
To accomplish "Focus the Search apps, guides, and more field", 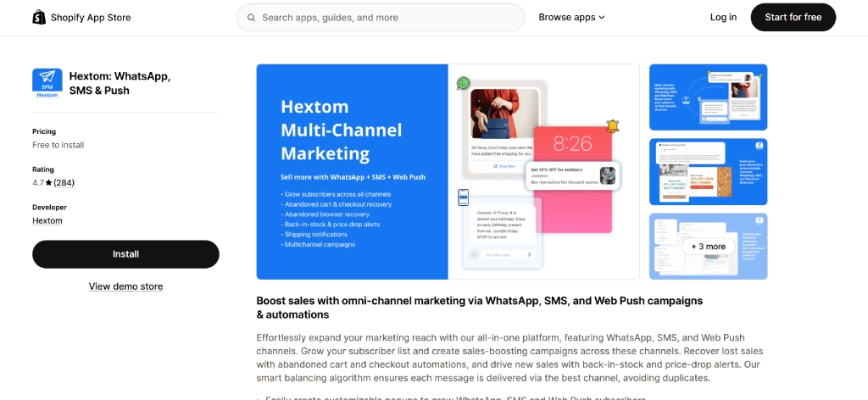I will click(x=381, y=18).
